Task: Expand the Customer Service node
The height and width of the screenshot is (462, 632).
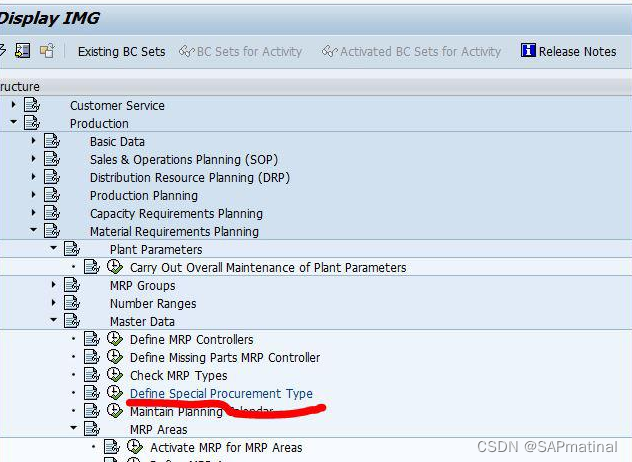Action: point(14,105)
